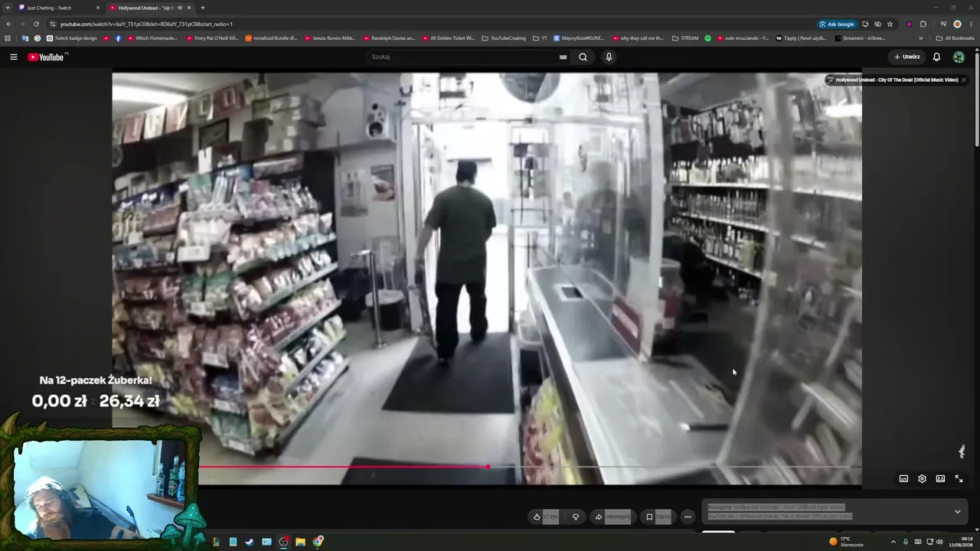Viewport: 980px width, 551px height.
Task: Open the All Golden Ticket bookmark
Action: [448, 38]
